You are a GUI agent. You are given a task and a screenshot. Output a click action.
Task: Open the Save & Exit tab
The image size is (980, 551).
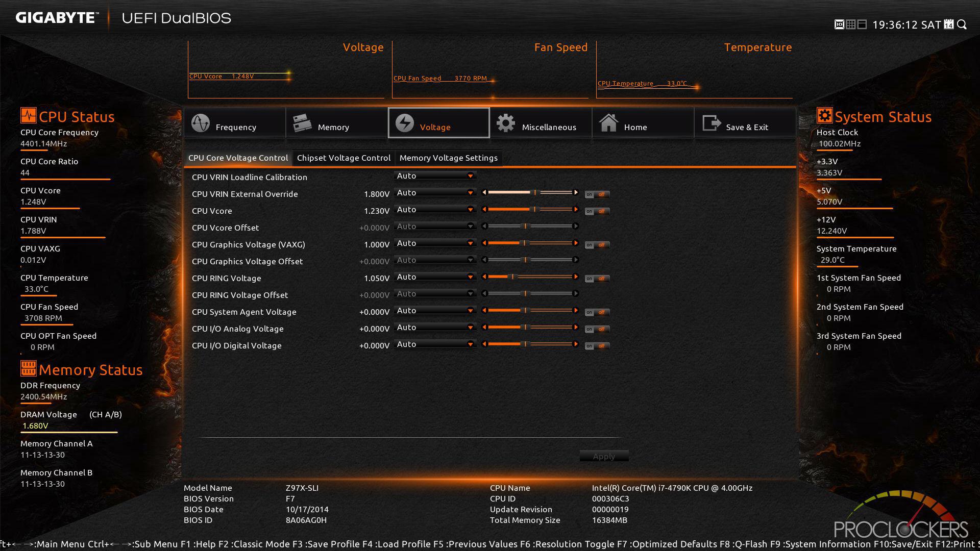coord(745,123)
